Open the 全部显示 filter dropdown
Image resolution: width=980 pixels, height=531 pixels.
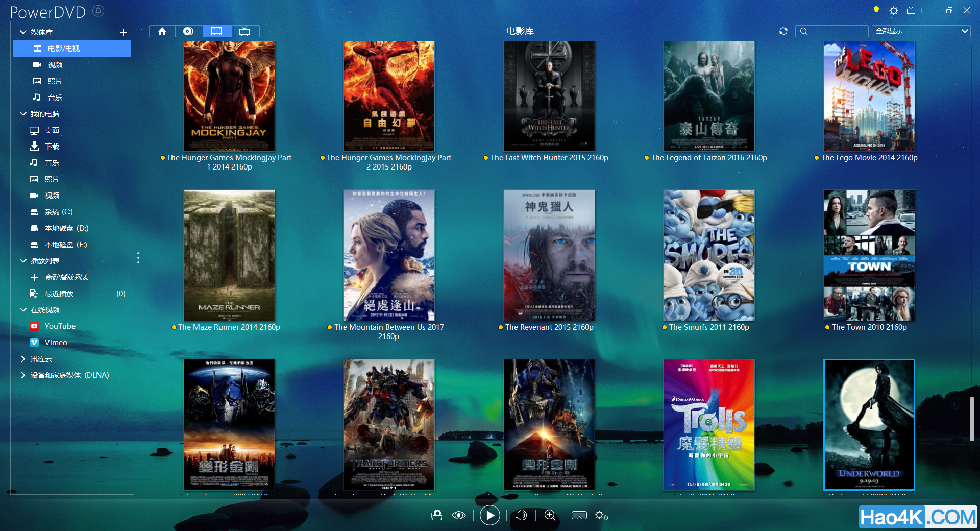pos(921,31)
